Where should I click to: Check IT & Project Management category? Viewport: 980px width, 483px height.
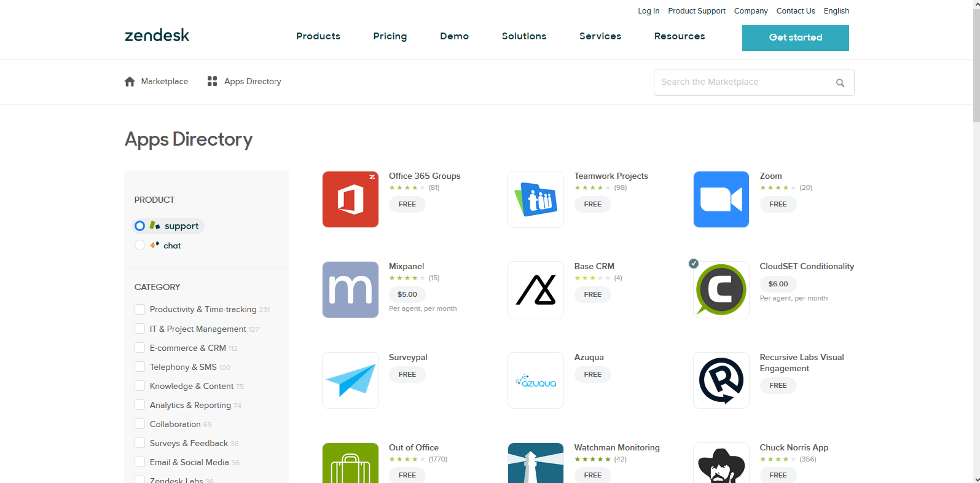[x=139, y=329]
